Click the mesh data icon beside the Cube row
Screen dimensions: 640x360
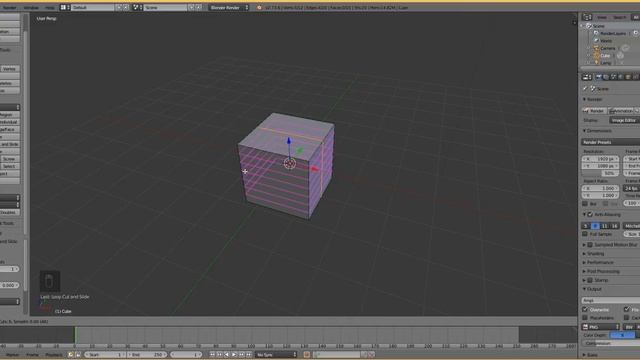620,56
